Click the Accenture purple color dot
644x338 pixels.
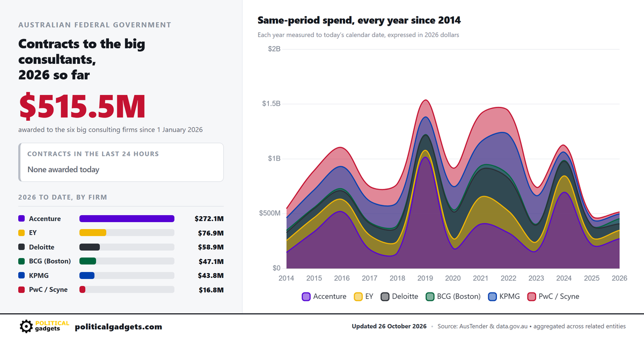tap(21, 218)
